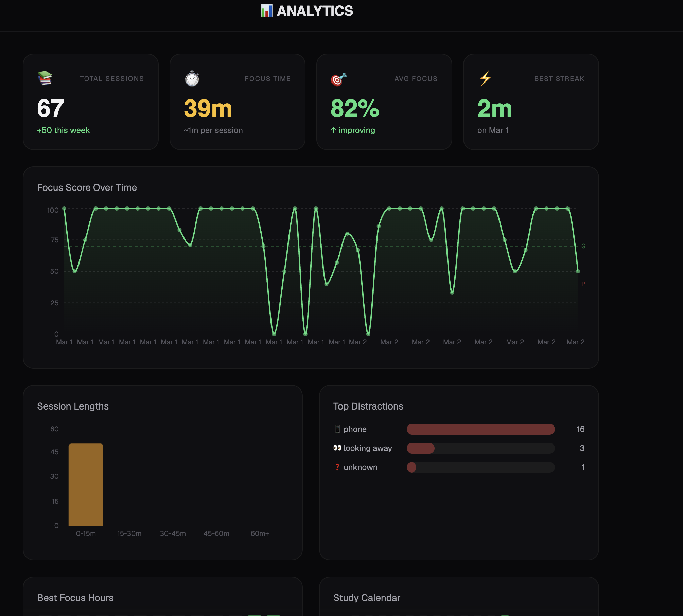683x616 pixels.
Task: Click the phone distraction progress bar
Action: coord(480,429)
